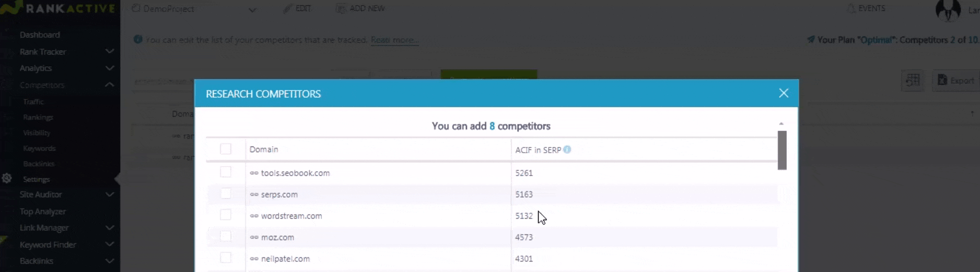The height and width of the screenshot is (272, 980).
Task: Tick the select-all checkbox beside Domain header
Action: tap(226, 149)
